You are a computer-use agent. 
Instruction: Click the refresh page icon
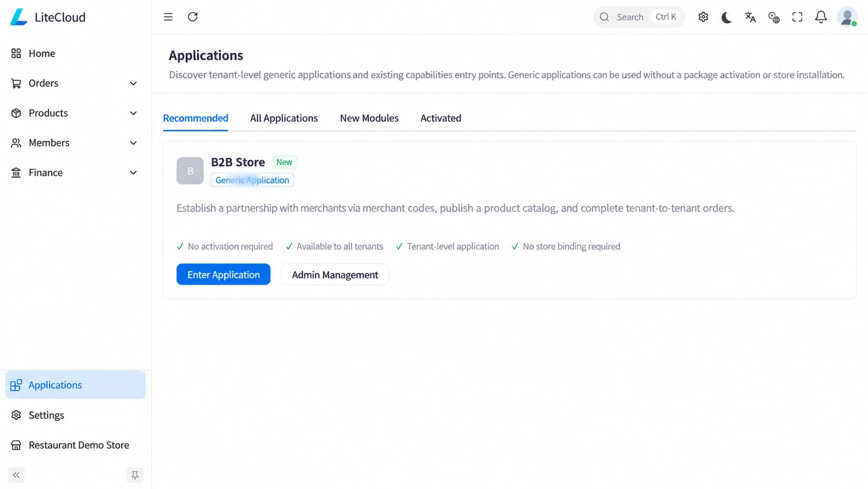coord(193,17)
